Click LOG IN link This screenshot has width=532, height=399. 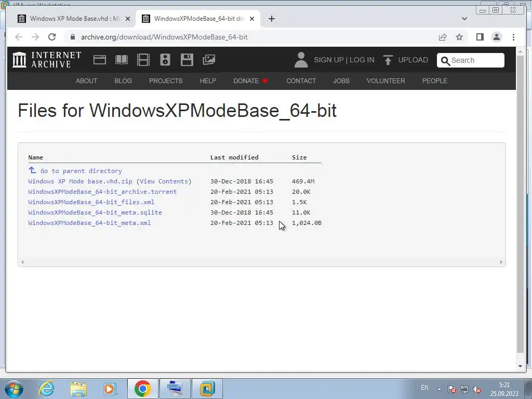point(362,60)
